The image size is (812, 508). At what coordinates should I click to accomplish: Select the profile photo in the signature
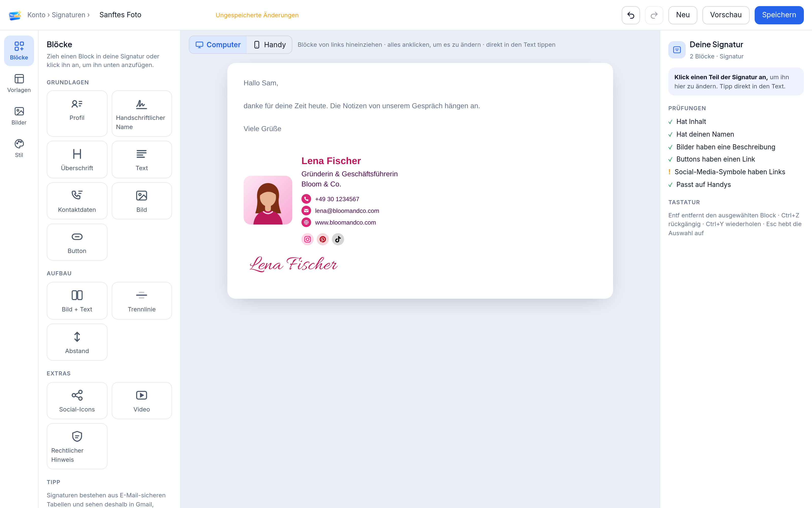pyautogui.click(x=268, y=200)
